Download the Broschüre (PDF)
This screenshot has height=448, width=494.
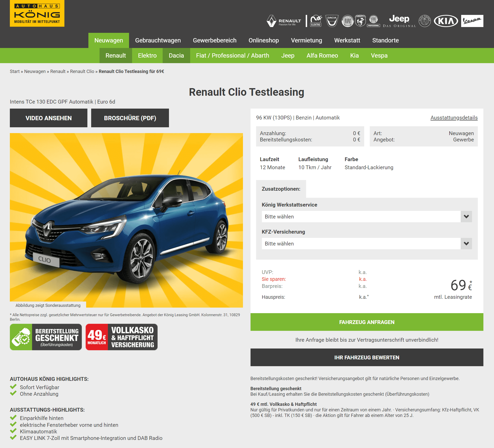(130, 118)
